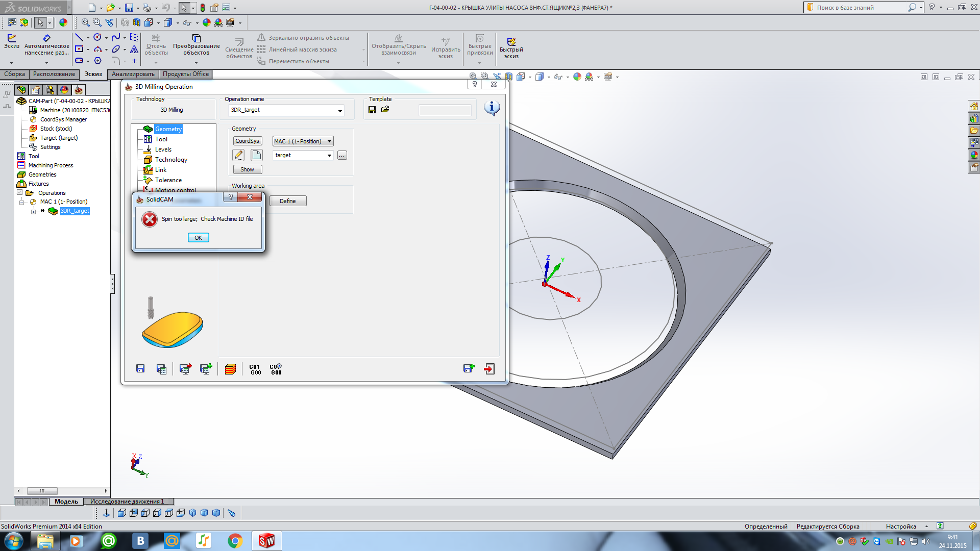The image size is (980, 551).
Task: Click the New geometry page icon
Action: [256, 155]
